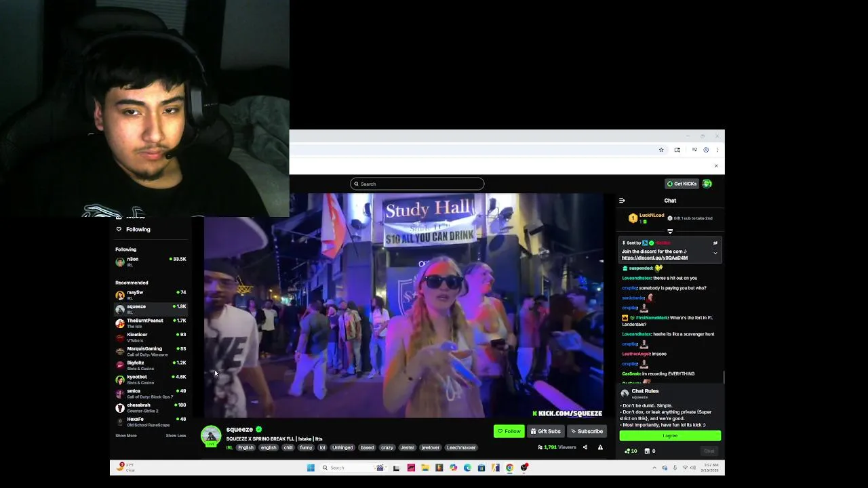Collapse recommended list with Show Less
The height and width of the screenshot is (488, 868).
click(176, 436)
